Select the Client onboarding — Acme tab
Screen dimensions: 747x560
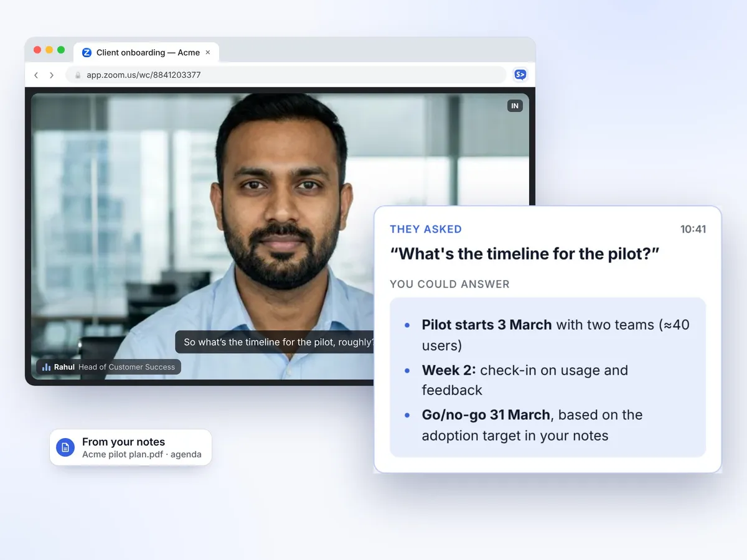(146, 52)
